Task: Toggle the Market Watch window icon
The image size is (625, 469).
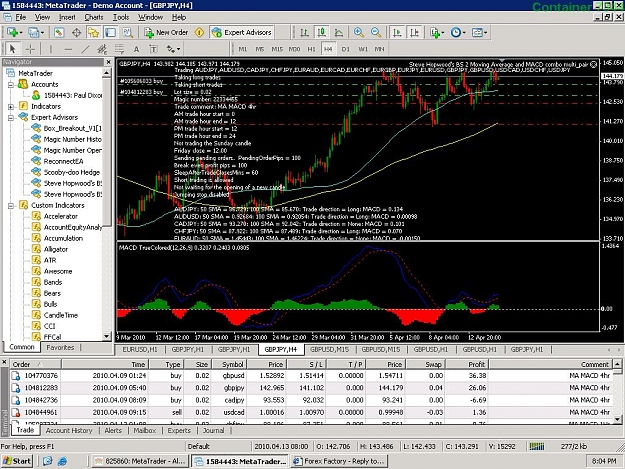Action: pyautogui.click(x=59, y=32)
